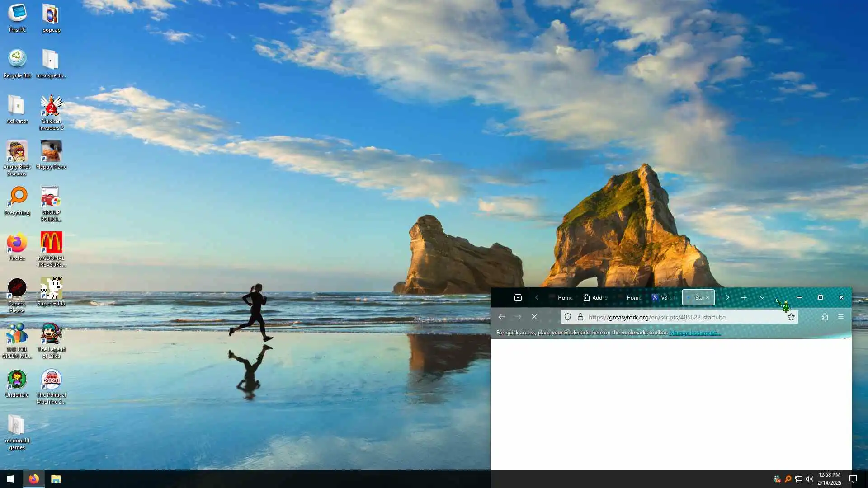
Task: Open a new tab with plus button
Action: click(744, 297)
